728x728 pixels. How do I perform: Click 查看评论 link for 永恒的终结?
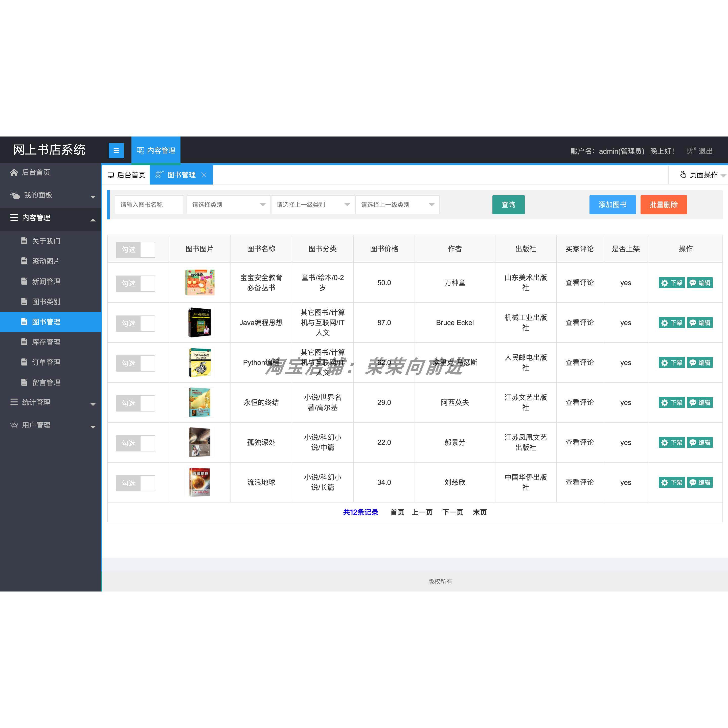[579, 402]
